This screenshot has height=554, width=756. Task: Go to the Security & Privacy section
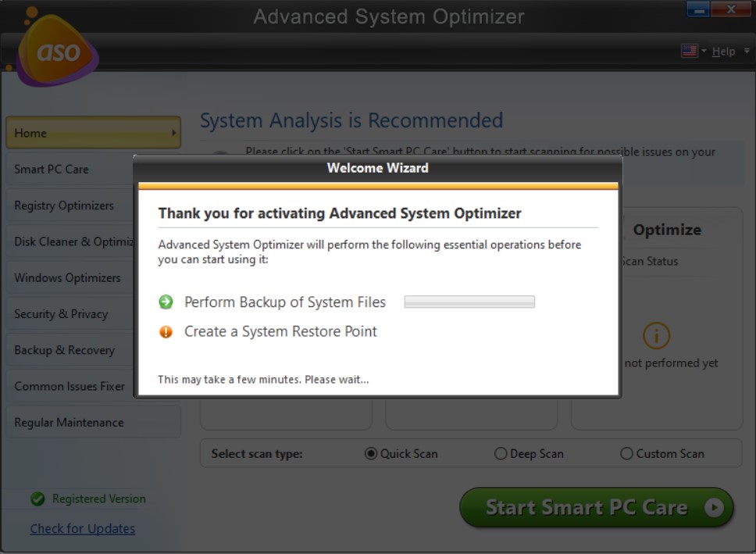click(61, 314)
